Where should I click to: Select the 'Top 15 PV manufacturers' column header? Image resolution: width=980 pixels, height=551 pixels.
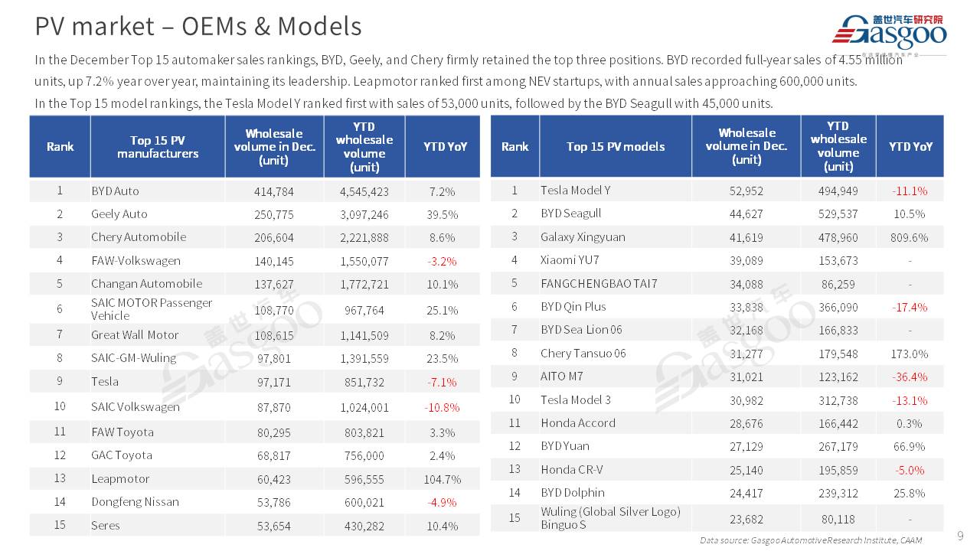click(157, 146)
